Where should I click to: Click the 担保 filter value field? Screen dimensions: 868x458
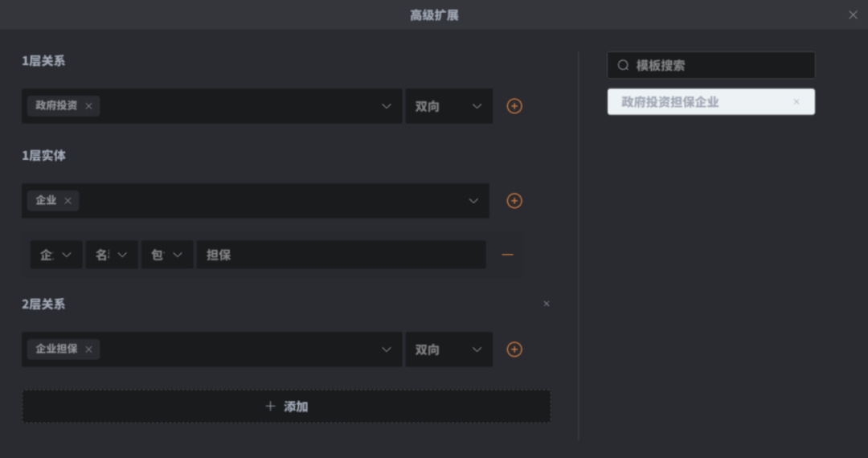pyautogui.click(x=342, y=255)
